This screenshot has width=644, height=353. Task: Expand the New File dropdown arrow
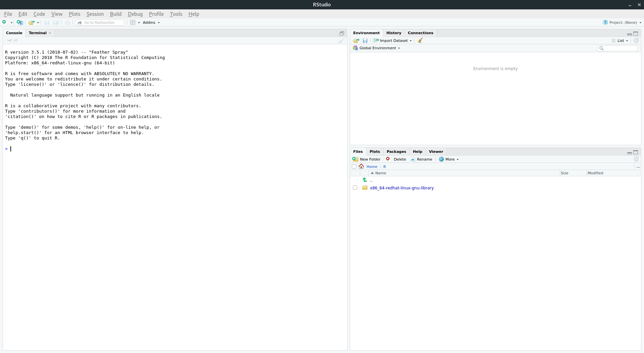pyautogui.click(x=11, y=23)
